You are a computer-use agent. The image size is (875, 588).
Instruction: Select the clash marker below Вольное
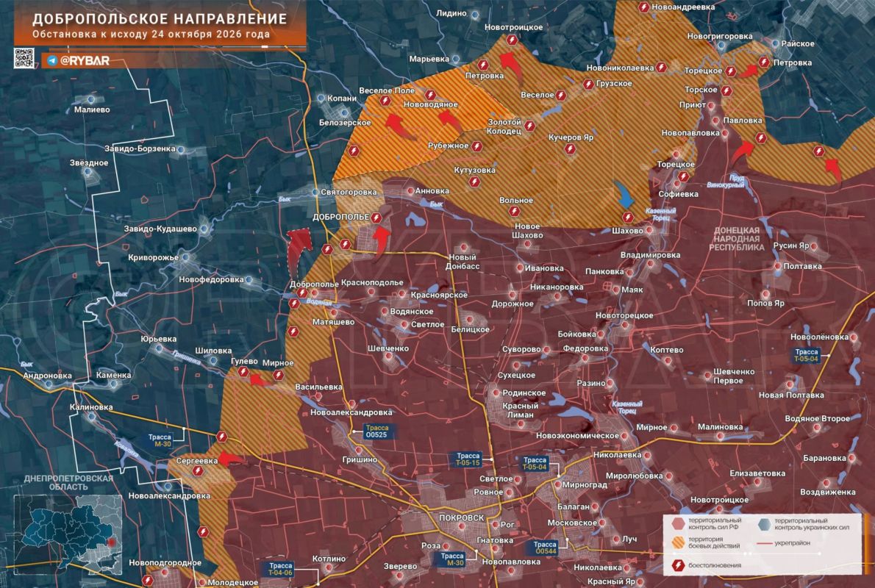[x=514, y=212]
